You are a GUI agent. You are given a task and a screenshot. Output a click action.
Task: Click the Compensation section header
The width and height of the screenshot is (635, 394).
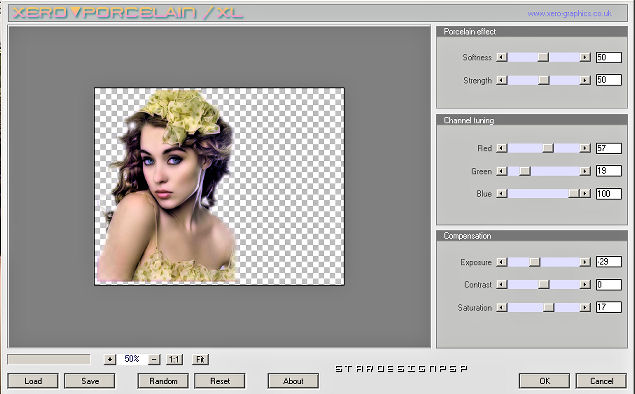[x=532, y=236]
